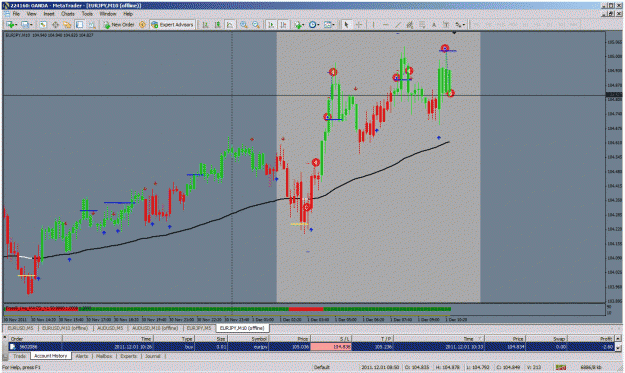
Task: Open the Indicators list dropdown
Action: [x=299, y=25]
